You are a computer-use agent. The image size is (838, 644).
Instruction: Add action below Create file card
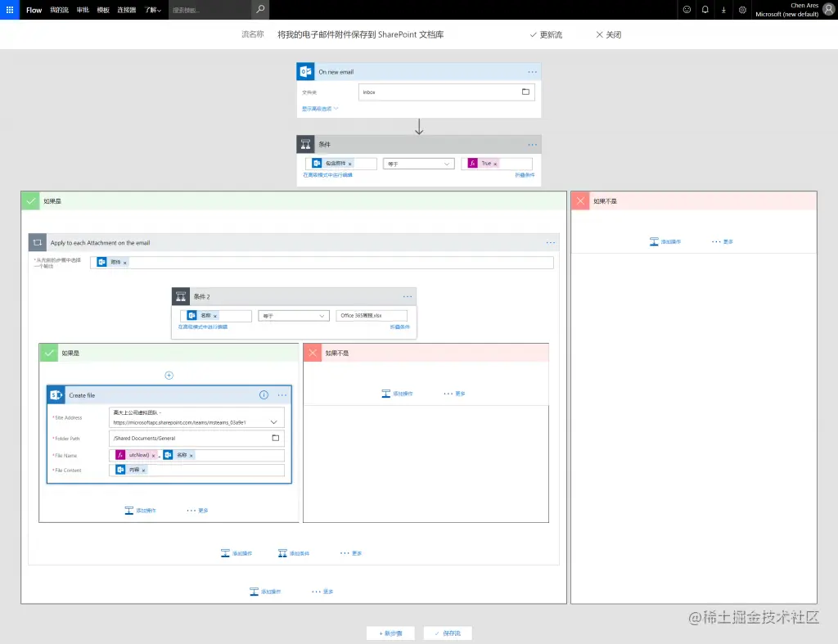[140, 511]
